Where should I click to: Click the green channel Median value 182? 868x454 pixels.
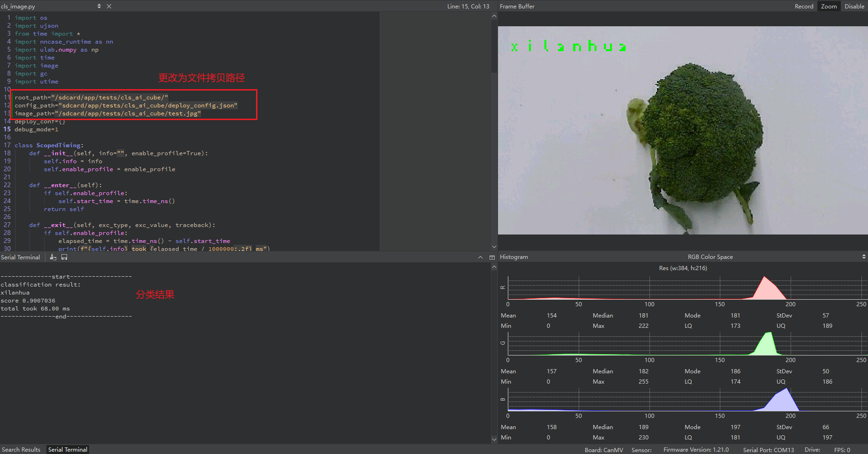[643, 371]
